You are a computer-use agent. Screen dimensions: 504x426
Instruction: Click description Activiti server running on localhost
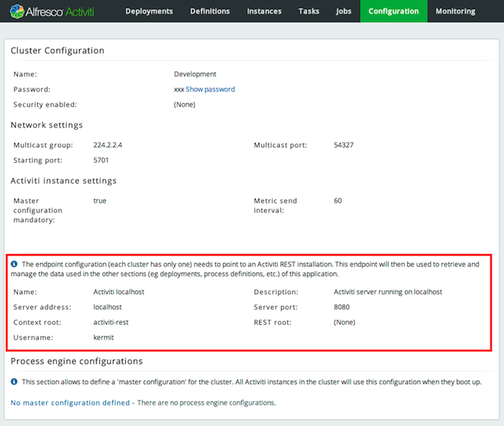[388, 292]
